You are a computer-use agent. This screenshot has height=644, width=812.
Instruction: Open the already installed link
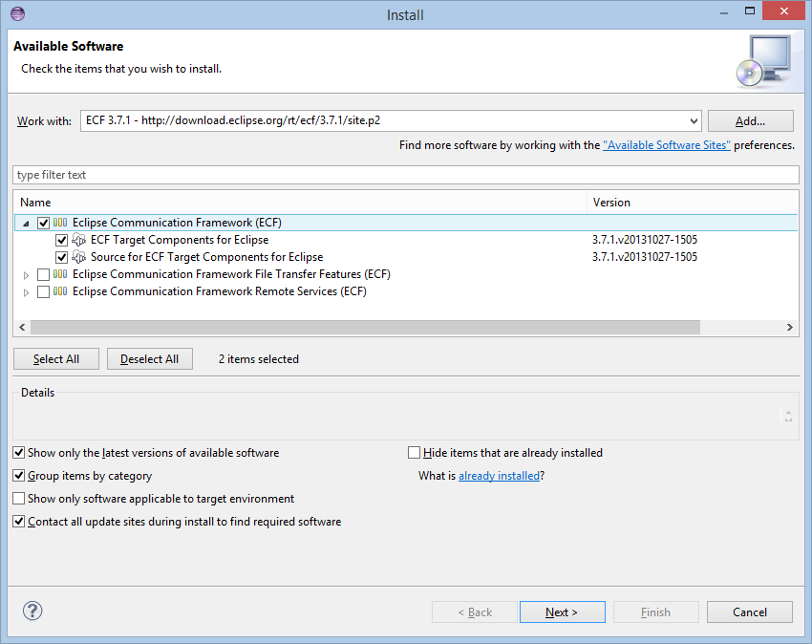pos(500,476)
